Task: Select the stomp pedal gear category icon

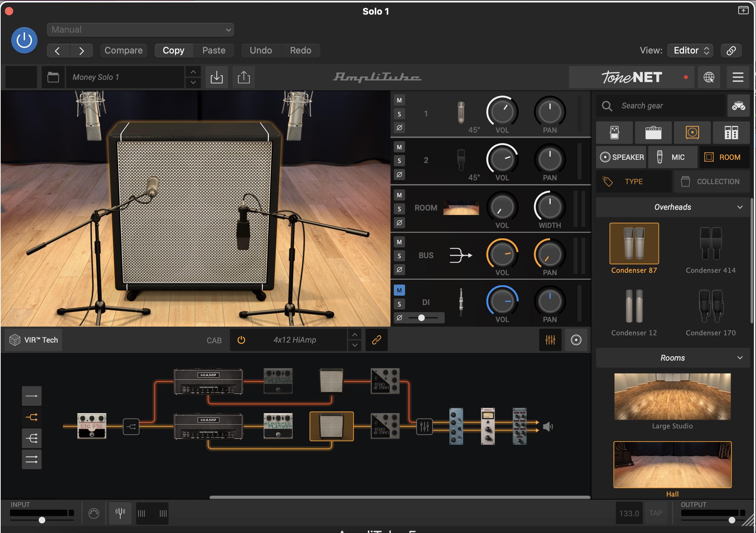Action: click(614, 133)
